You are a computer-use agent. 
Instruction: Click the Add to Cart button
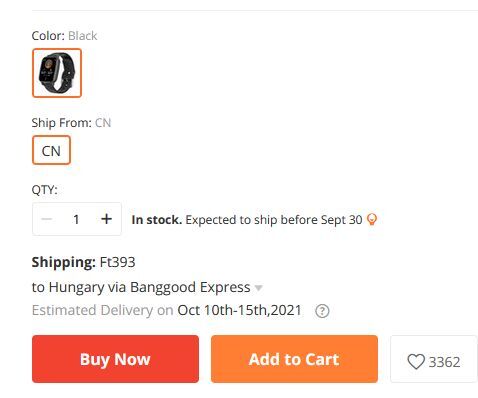coord(294,359)
